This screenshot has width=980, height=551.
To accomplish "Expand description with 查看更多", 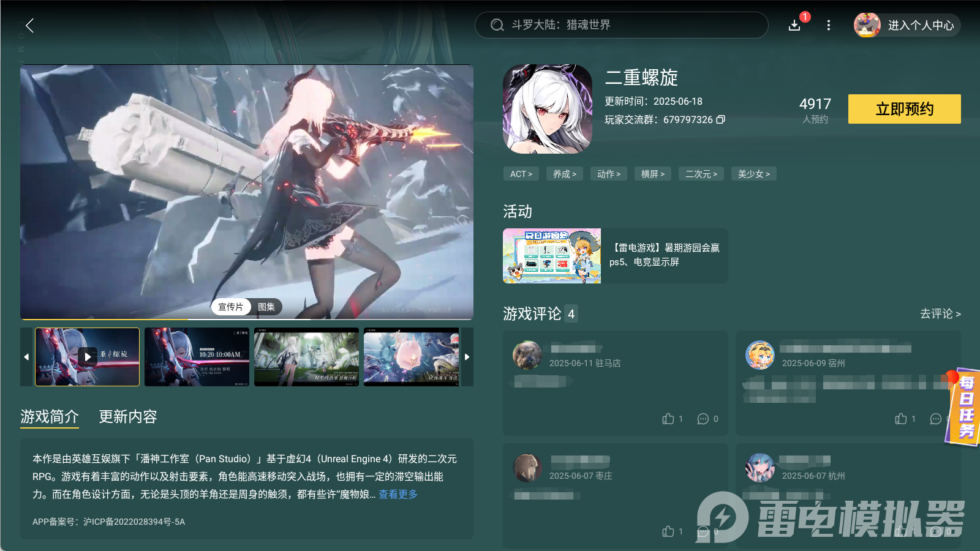I will (x=398, y=494).
